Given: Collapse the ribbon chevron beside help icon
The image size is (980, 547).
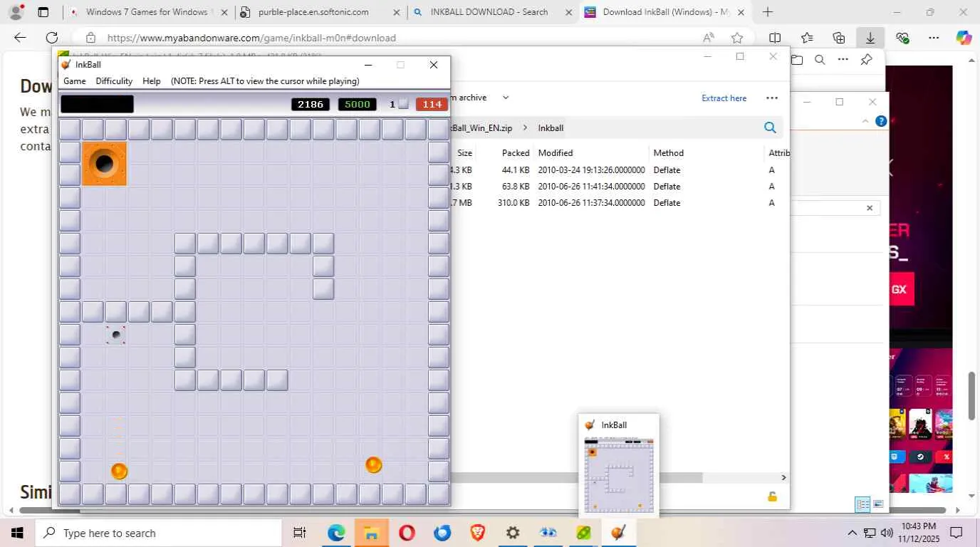Looking at the screenshot, I should point(865,121).
